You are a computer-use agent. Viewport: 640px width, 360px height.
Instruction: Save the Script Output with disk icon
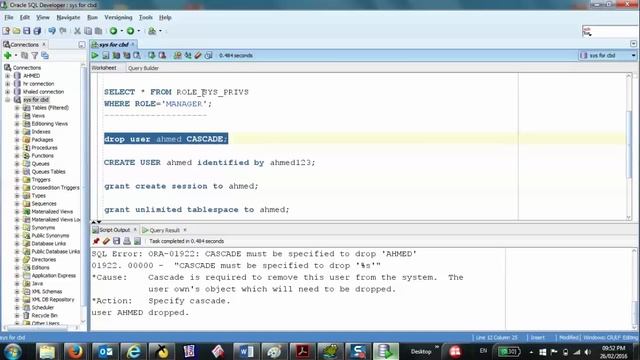(x=117, y=241)
